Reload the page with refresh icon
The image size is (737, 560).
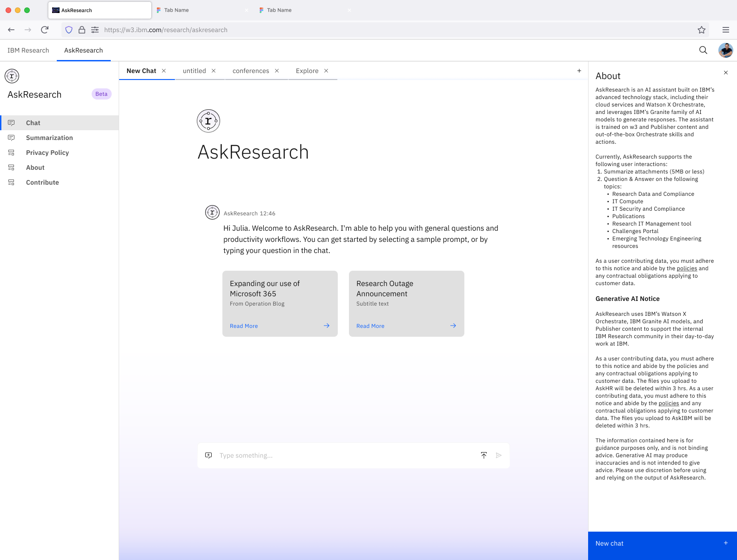pyautogui.click(x=45, y=30)
